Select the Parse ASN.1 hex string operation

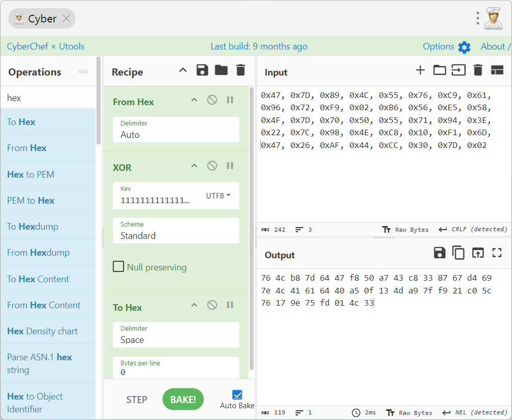coord(48,363)
